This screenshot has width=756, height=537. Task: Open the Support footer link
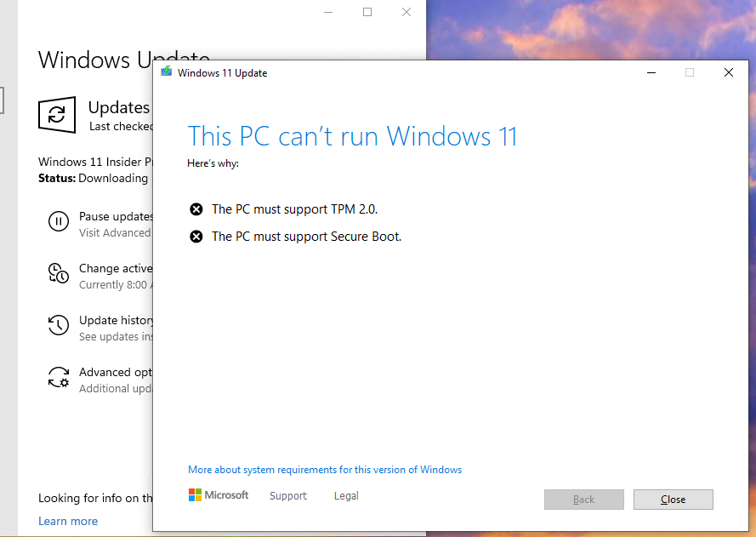287,495
